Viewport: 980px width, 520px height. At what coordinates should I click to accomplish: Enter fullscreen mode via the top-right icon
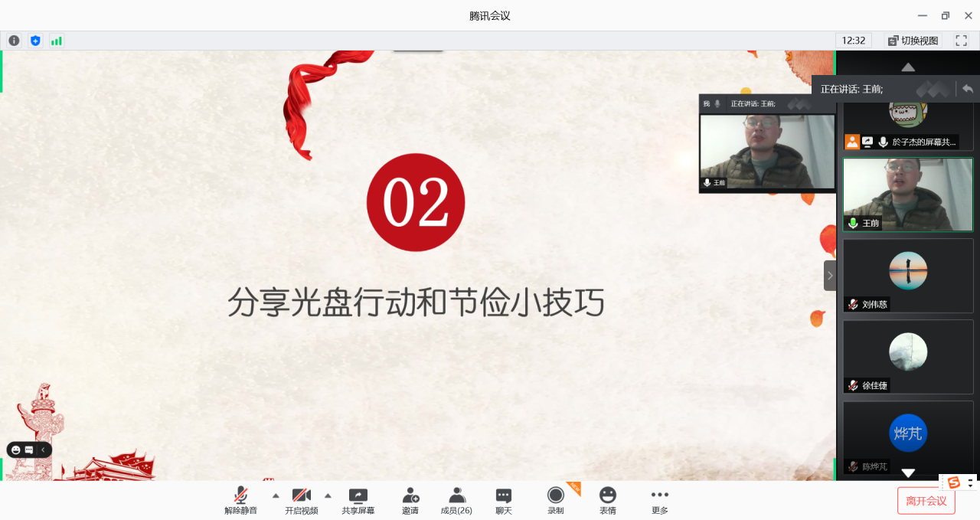(961, 41)
